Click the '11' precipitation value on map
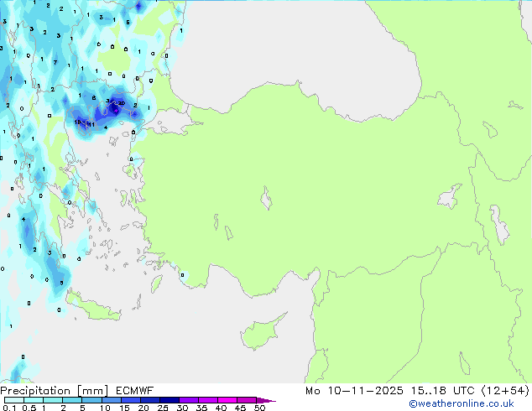The image size is (532, 411). 91,124
